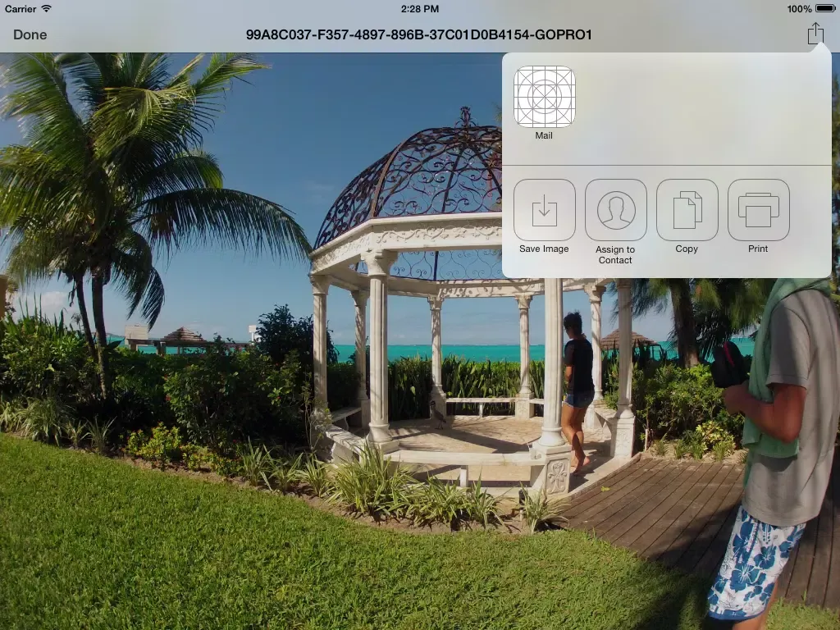Tap the 2:28 PM clock
The image size is (840, 630).
(420, 8)
